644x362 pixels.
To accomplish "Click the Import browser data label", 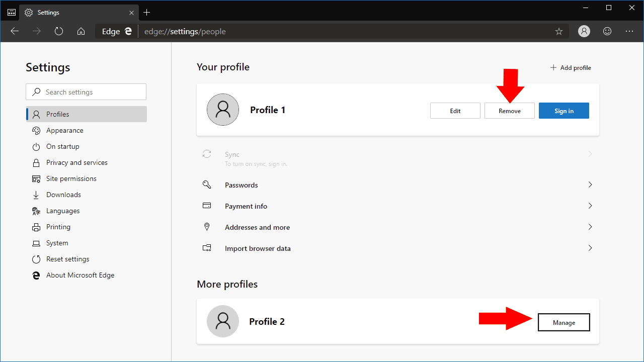I will point(258,248).
